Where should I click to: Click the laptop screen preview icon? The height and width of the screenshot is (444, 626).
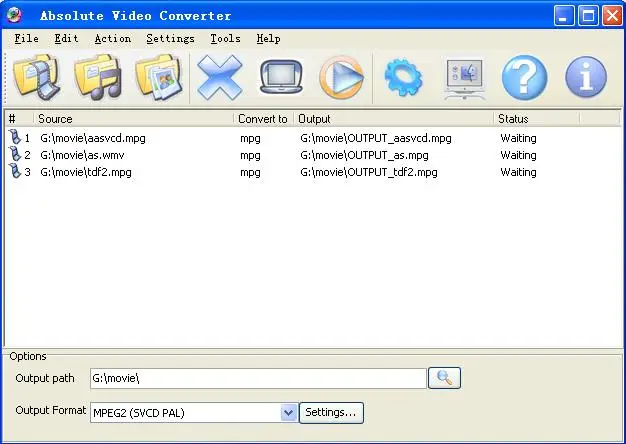coord(281,77)
